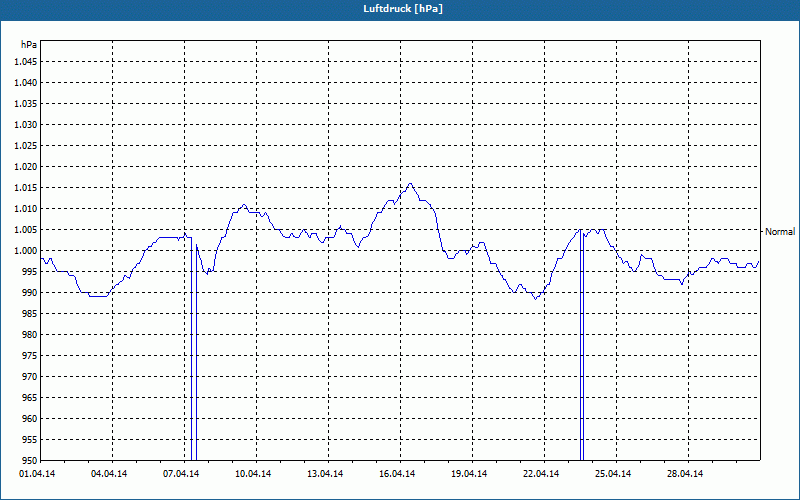The image size is (800, 500).
Task: Select the 995 y-axis value
Action: (x=30, y=271)
